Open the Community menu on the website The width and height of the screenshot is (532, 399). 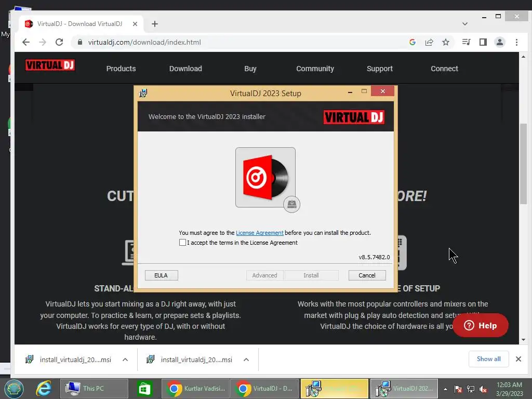pos(315,69)
